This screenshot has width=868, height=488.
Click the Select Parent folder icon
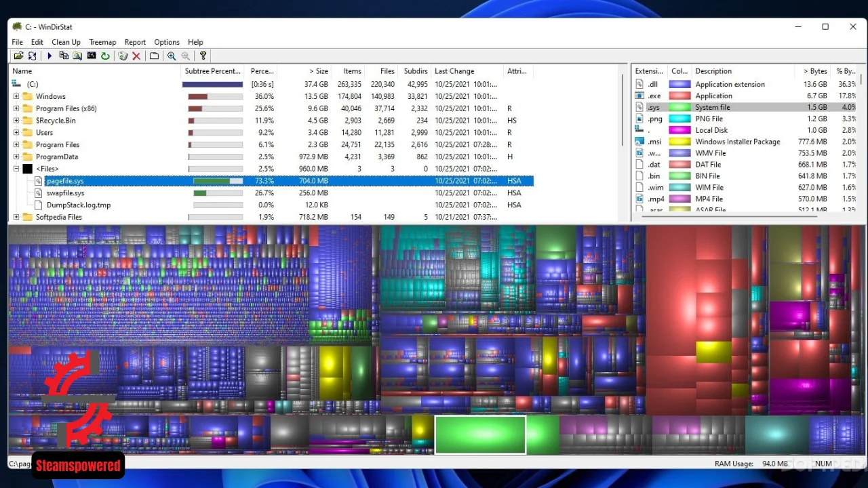tap(154, 56)
